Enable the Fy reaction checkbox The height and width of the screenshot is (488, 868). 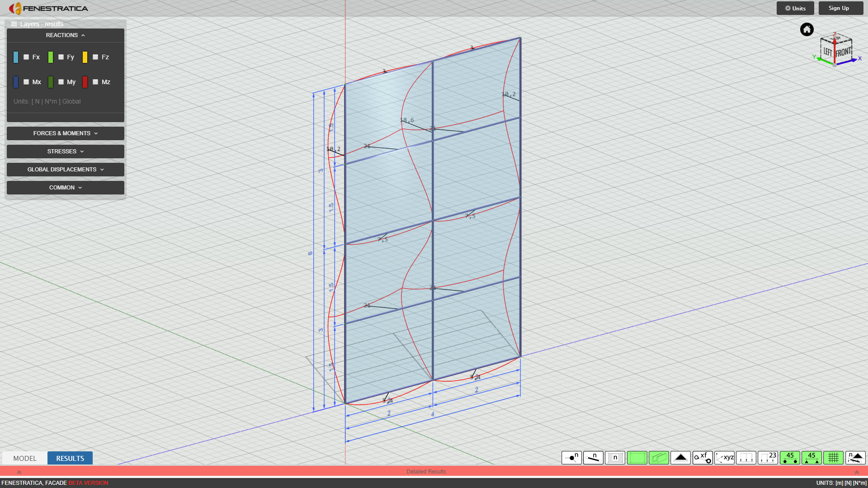(x=61, y=57)
